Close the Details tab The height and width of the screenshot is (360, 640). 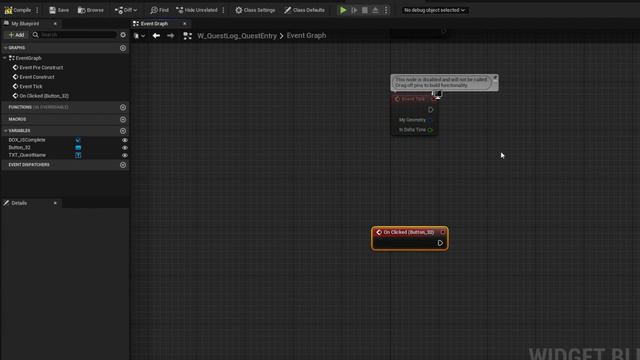point(55,203)
